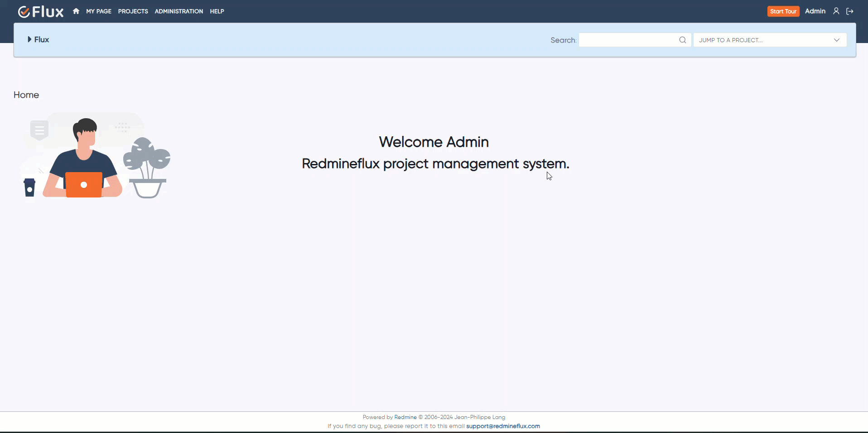Go to home via the house icon
This screenshot has height=433, width=868.
[x=76, y=11]
